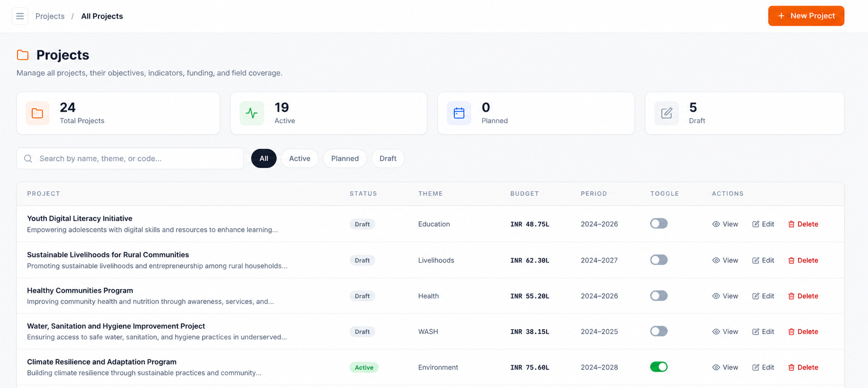Go to Projects breadcrumb link
The height and width of the screenshot is (388, 868).
click(50, 16)
